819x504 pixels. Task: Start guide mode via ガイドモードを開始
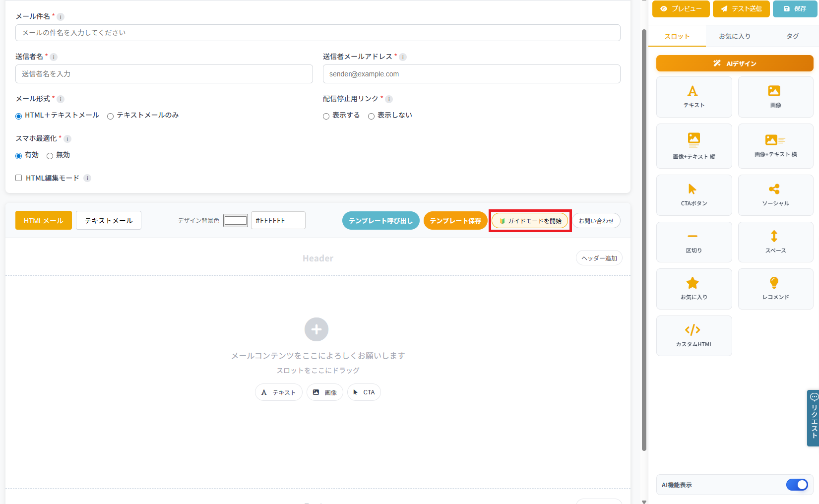point(529,220)
